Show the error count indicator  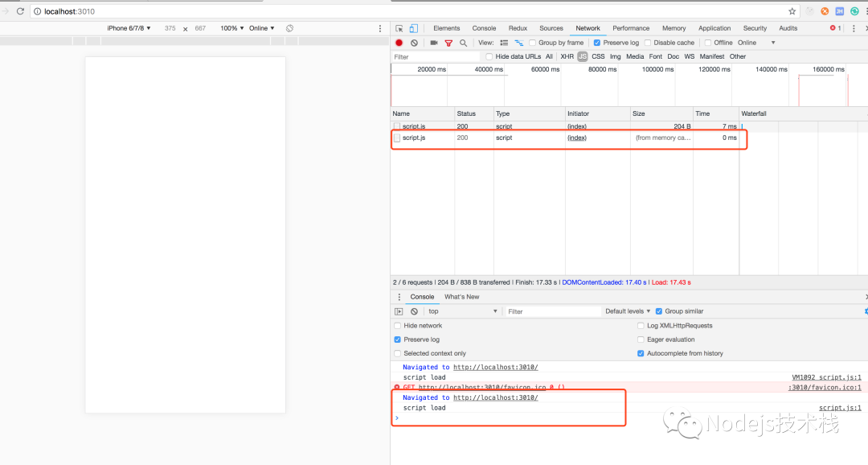pyautogui.click(x=835, y=28)
